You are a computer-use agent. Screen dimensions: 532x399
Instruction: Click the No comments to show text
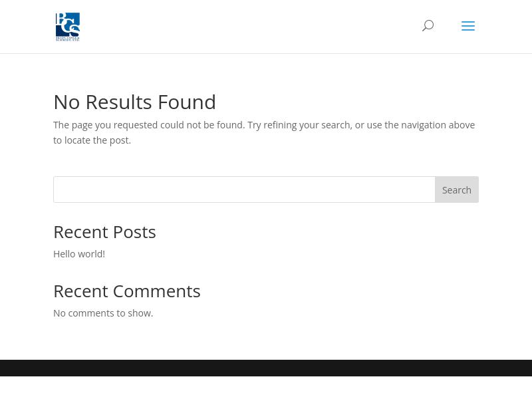[x=103, y=313]
